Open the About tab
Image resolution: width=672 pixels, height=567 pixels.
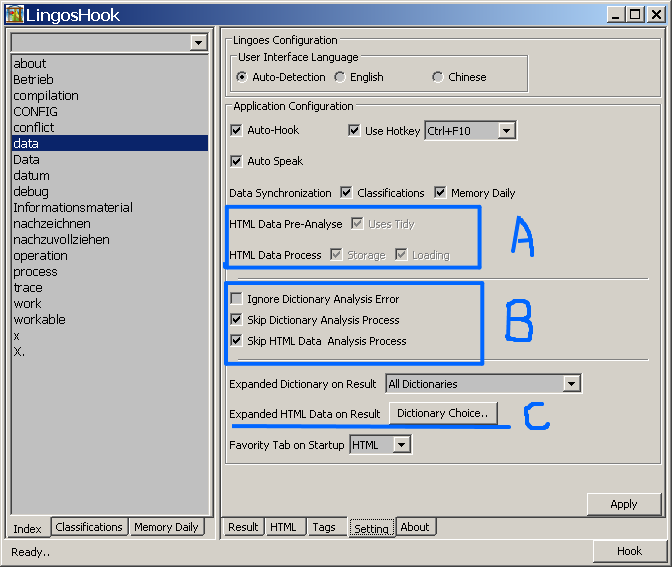[x=415, y=527]
